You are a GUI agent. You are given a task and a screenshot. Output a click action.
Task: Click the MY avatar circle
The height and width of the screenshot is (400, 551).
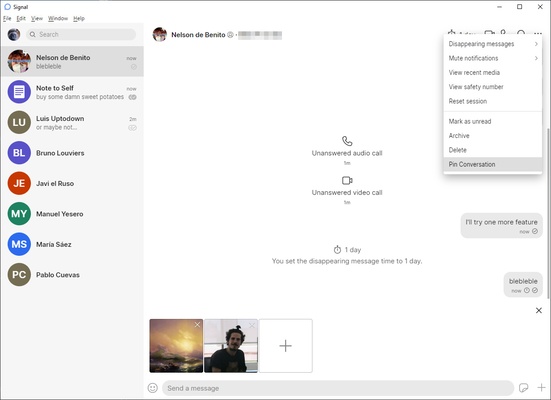[x=19, y=214]
